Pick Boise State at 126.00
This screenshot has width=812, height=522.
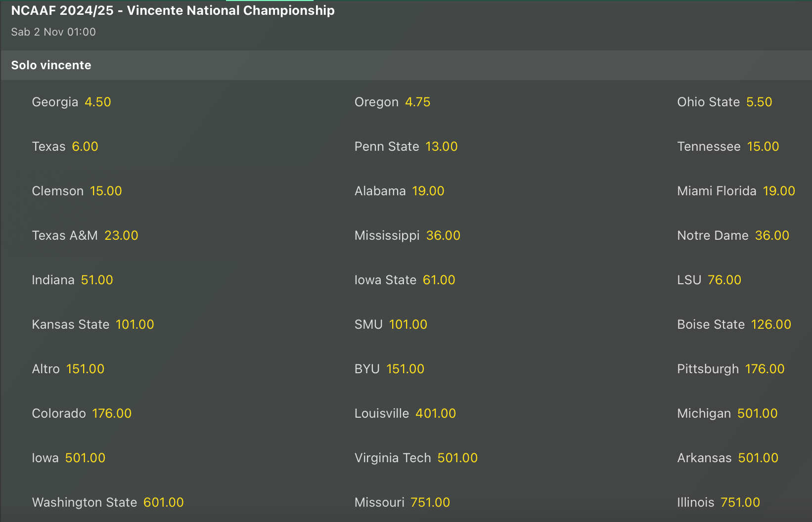(x=734, y=324)
